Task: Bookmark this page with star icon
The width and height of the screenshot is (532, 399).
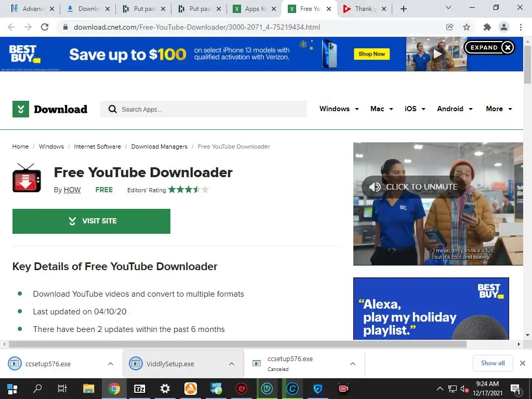Action: (x=467, y=27)
